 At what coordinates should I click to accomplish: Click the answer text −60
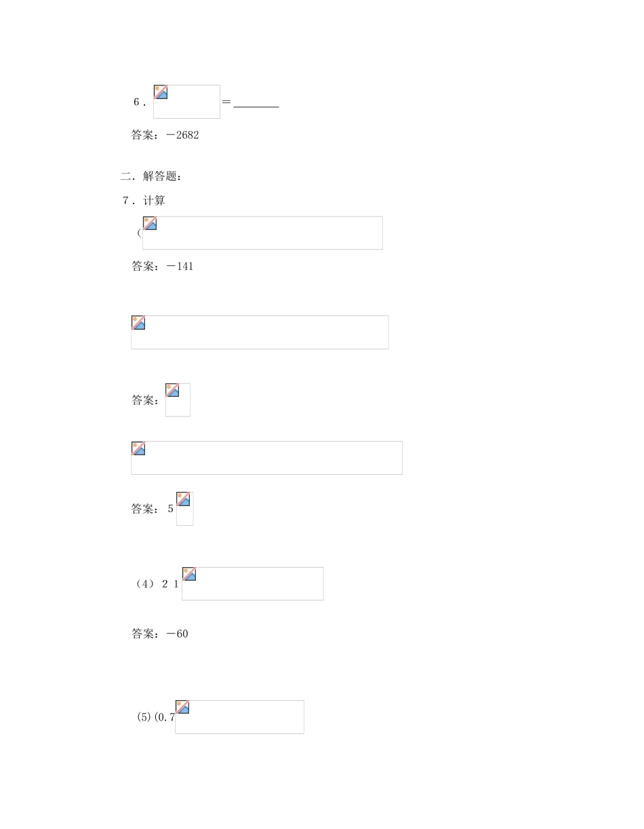click(177, 634)
